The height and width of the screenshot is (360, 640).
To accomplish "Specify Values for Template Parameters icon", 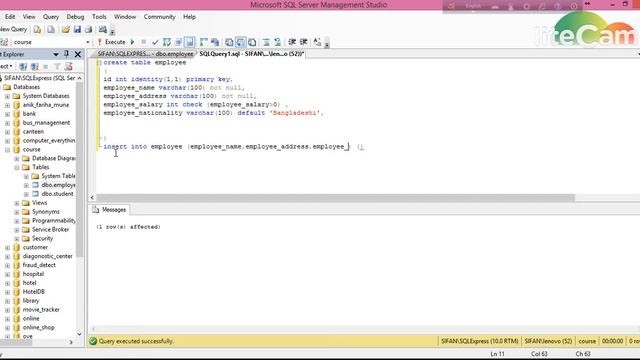I will [x=317, y=42].
